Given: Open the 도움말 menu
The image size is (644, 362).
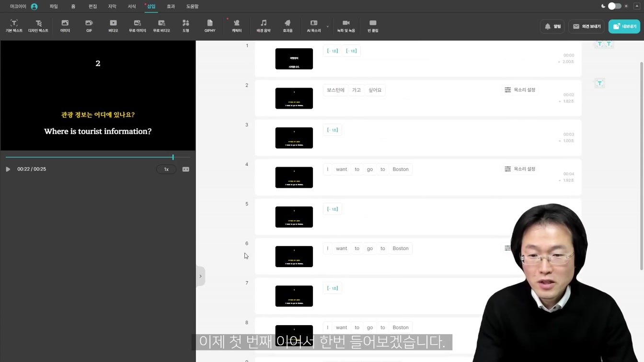Looking at the screenshot, I should tap(192, 7).
